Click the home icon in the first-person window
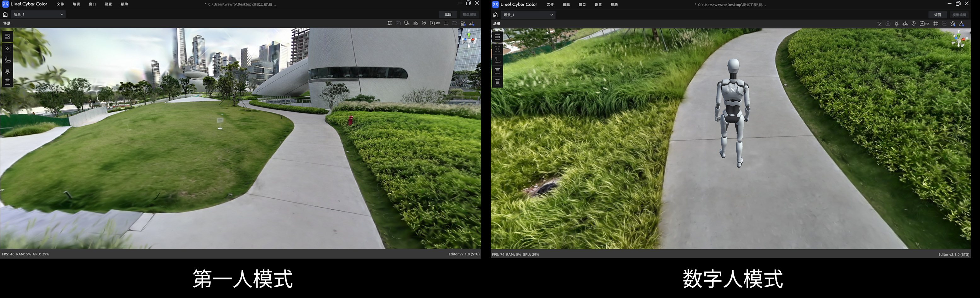 point(5,15)
